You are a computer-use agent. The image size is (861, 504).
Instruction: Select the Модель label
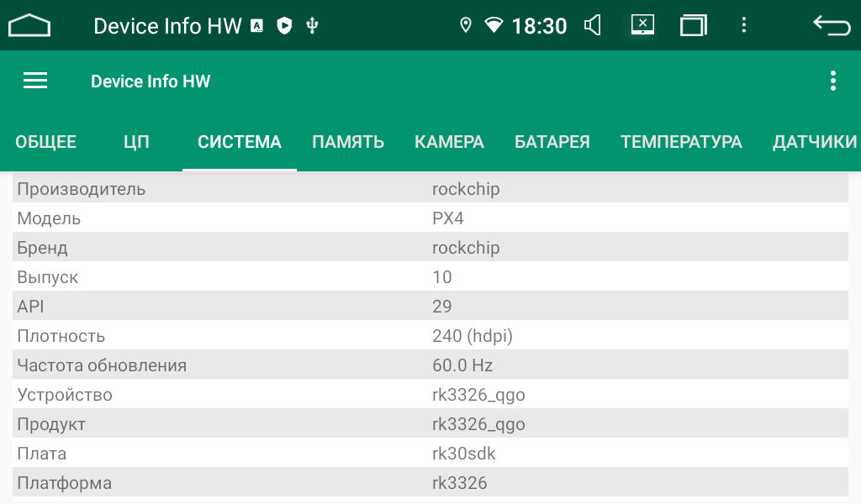point(49,219)
